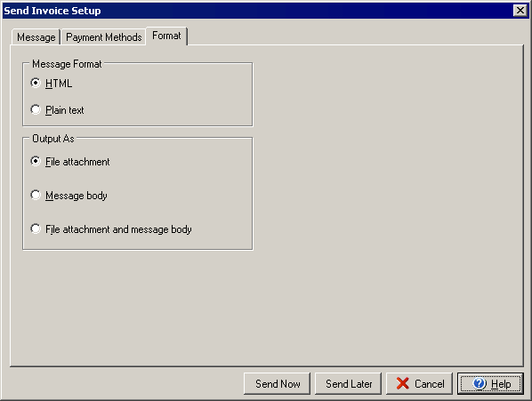Click the Cancel button label
The image size is (532, 401).
429,384
